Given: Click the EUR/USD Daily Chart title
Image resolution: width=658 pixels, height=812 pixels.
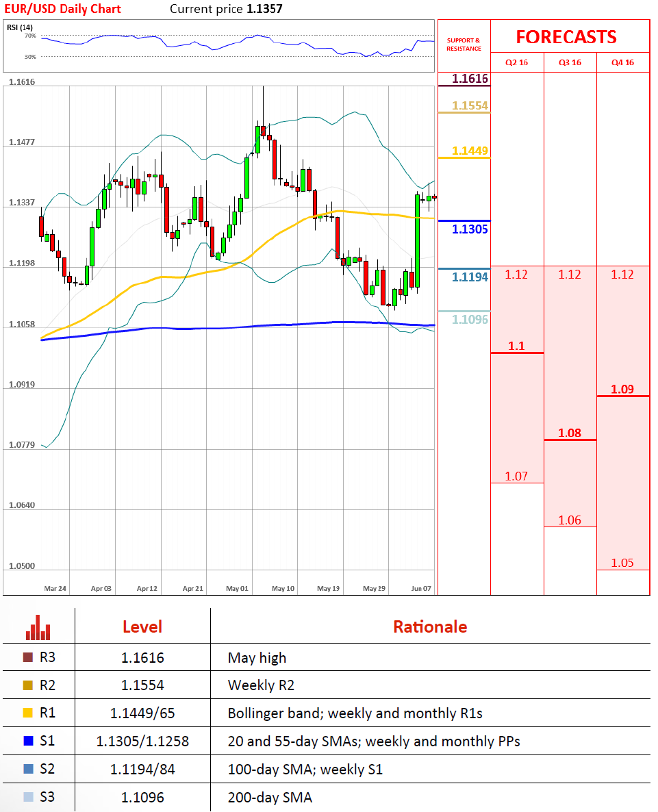Looking at the screenshot, I should pyautogui.click(x=62, y=9).
